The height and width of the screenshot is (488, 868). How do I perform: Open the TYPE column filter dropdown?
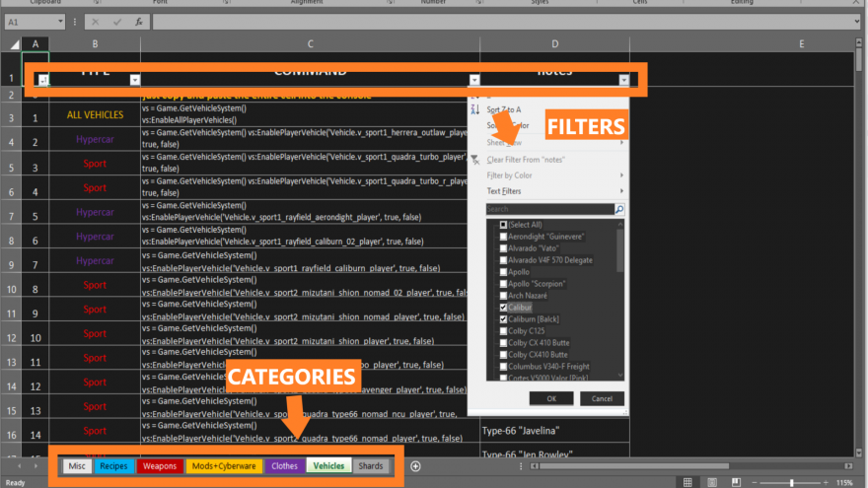click(135, 80)
